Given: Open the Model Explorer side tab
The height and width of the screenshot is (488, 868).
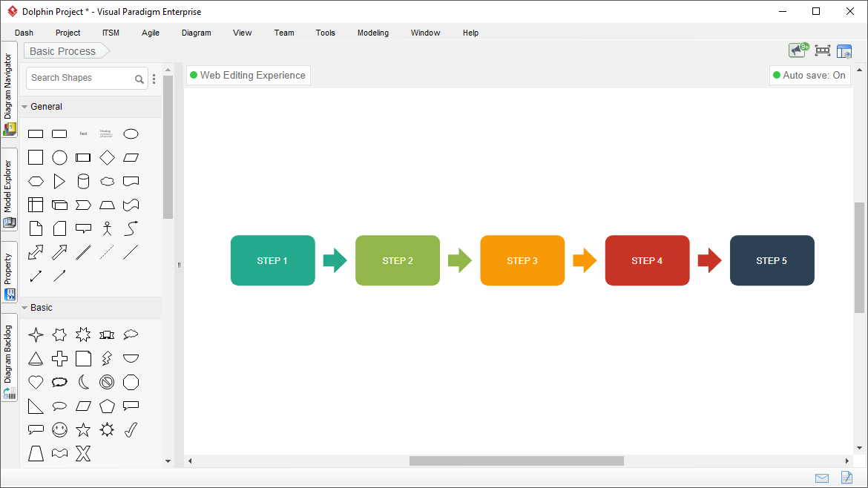Looking at the screenshot, I should (x=9, y=189).
